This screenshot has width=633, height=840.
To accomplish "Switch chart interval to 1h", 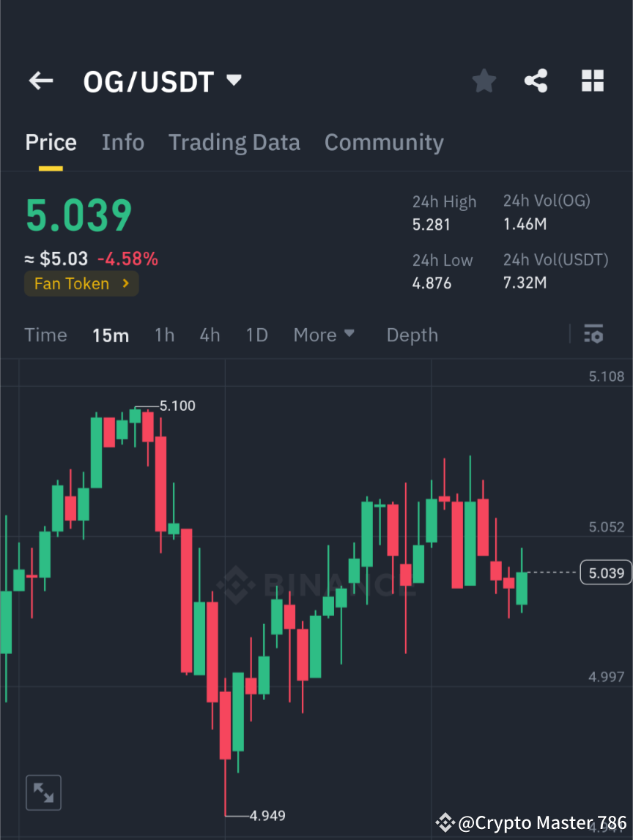I will coord(164,335).
